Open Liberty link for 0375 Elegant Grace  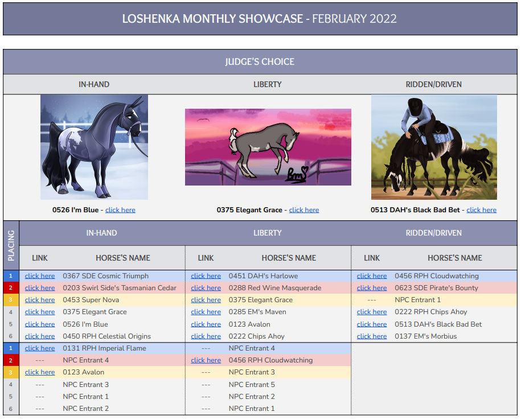206,300
